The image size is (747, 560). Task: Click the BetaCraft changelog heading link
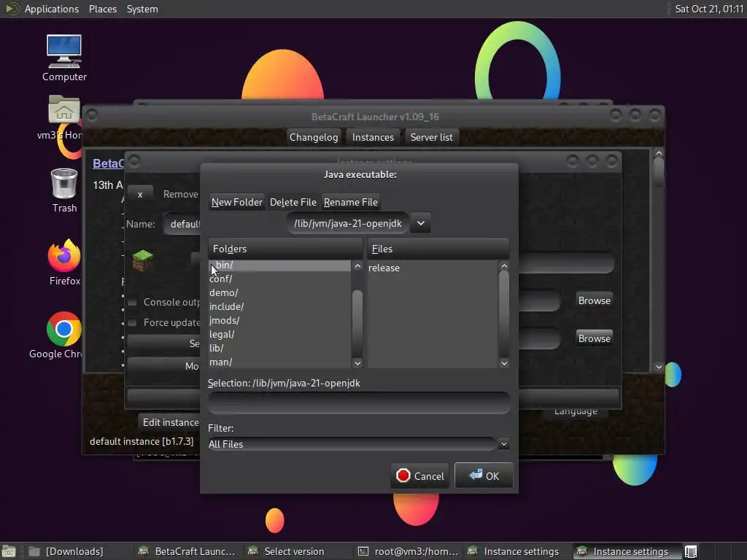(108, 164)
